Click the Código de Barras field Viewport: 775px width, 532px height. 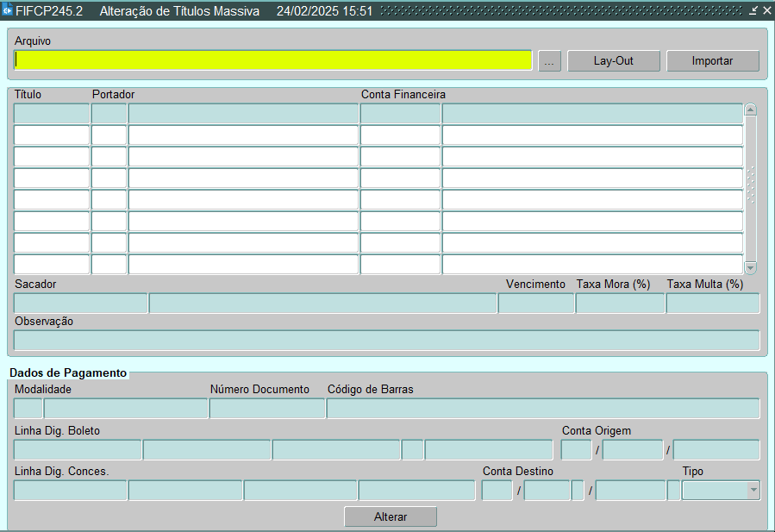tap(542, 409)
